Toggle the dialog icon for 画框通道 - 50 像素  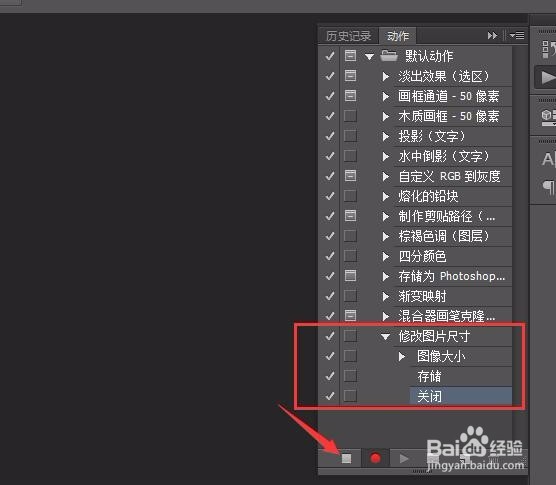click(x=350, y=95)
